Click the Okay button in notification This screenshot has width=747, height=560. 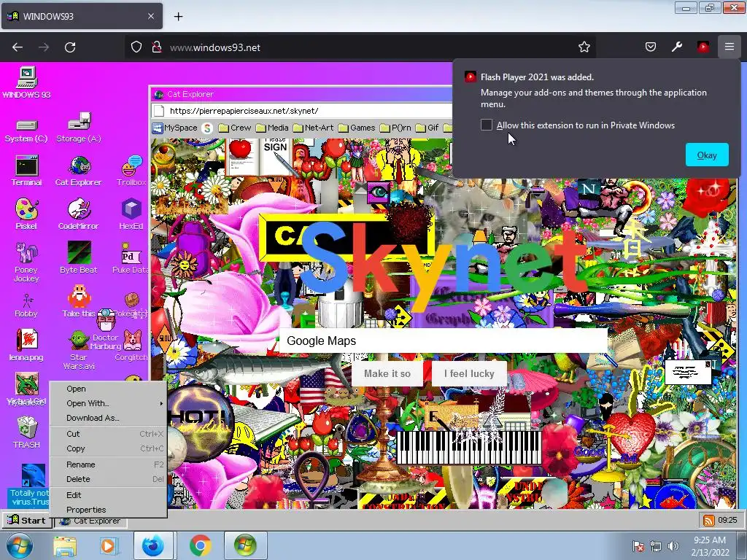click(707, 155)
